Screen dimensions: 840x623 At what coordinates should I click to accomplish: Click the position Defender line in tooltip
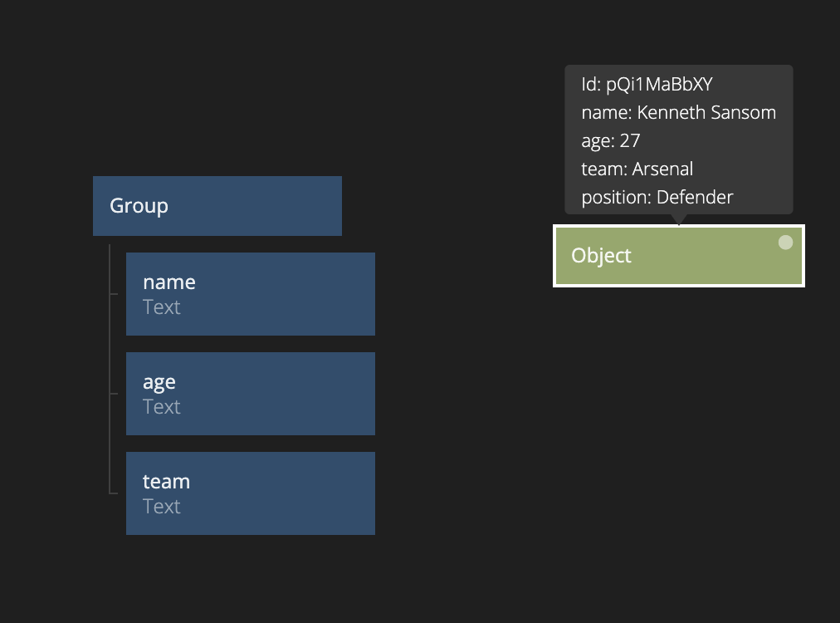657,198
